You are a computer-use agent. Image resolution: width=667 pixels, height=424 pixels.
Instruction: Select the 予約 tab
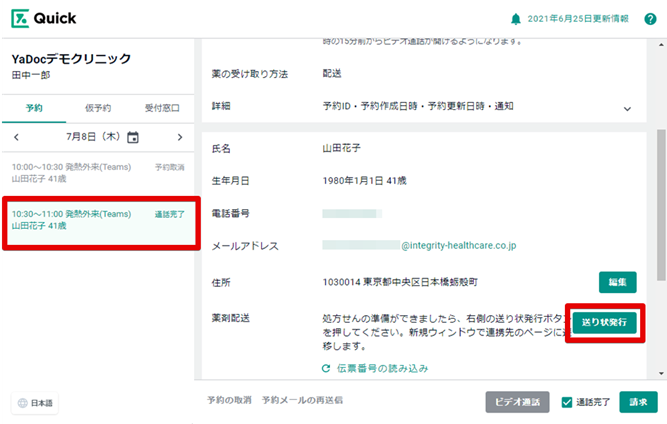pos(33,107)
